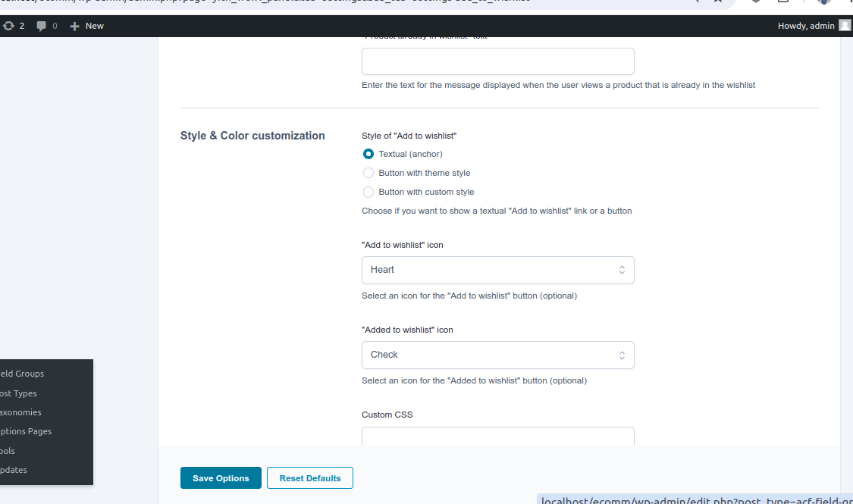
Task: Open comments bubble icon in admin bar
Action: 41,26
